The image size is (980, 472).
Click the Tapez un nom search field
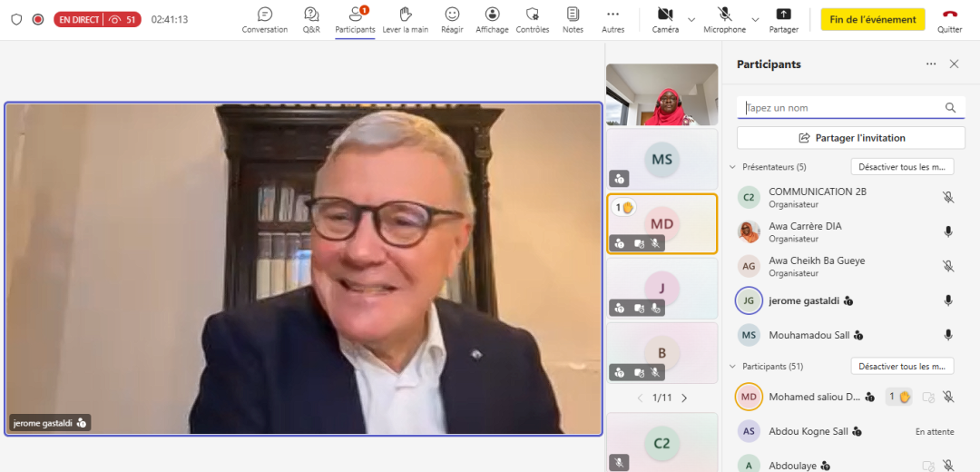coord(839,108)
